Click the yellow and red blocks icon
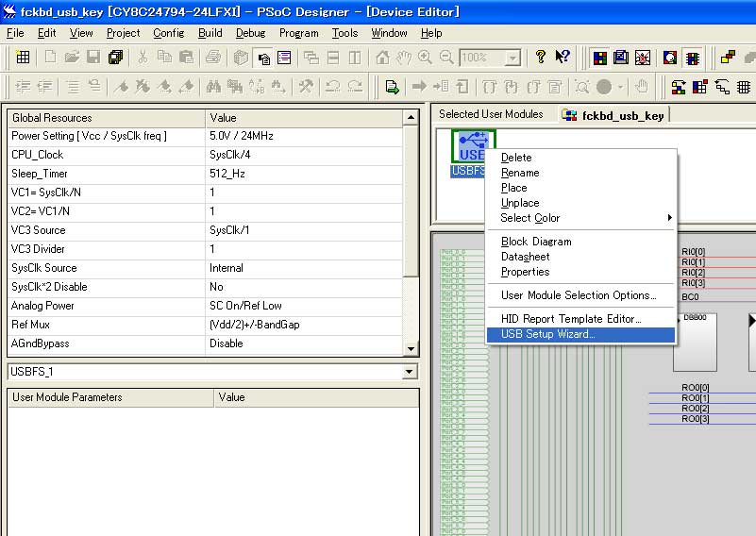The image size is (756, 536). pyautogui.click(x=728, y=58)
